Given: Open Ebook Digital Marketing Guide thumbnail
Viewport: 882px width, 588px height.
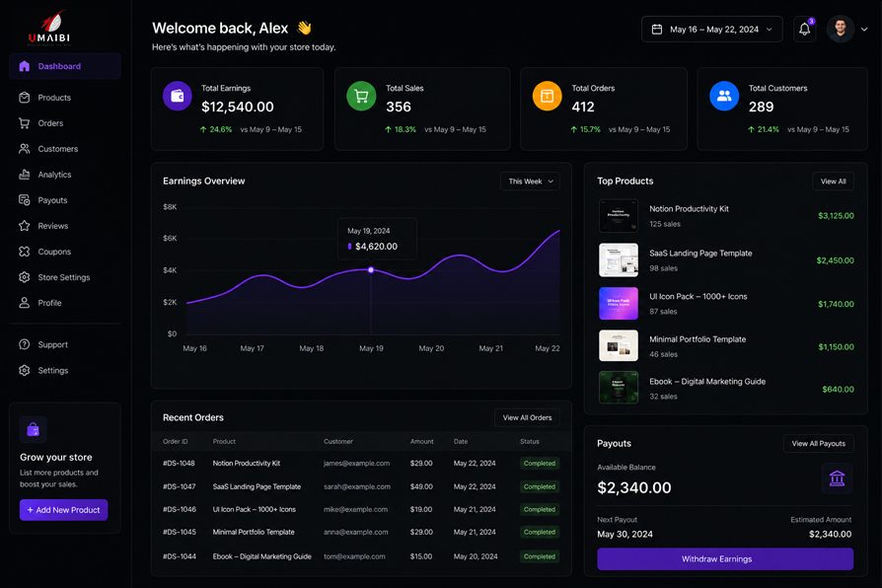Looking at the screenshot, I should (619, 387).
